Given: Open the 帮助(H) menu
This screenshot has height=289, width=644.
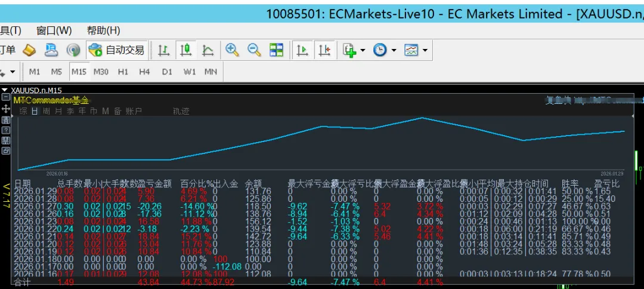Looking at the screenshot, I should pos(103,30).
